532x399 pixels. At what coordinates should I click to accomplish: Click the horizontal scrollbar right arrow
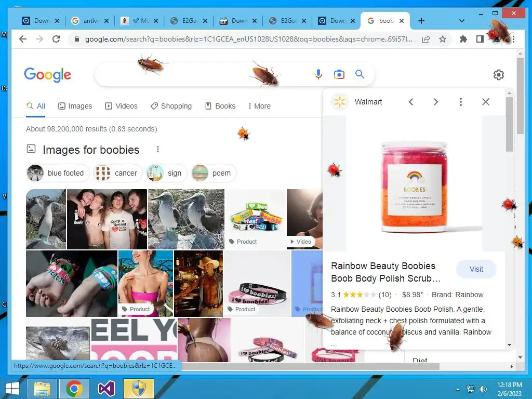[512, 366]
